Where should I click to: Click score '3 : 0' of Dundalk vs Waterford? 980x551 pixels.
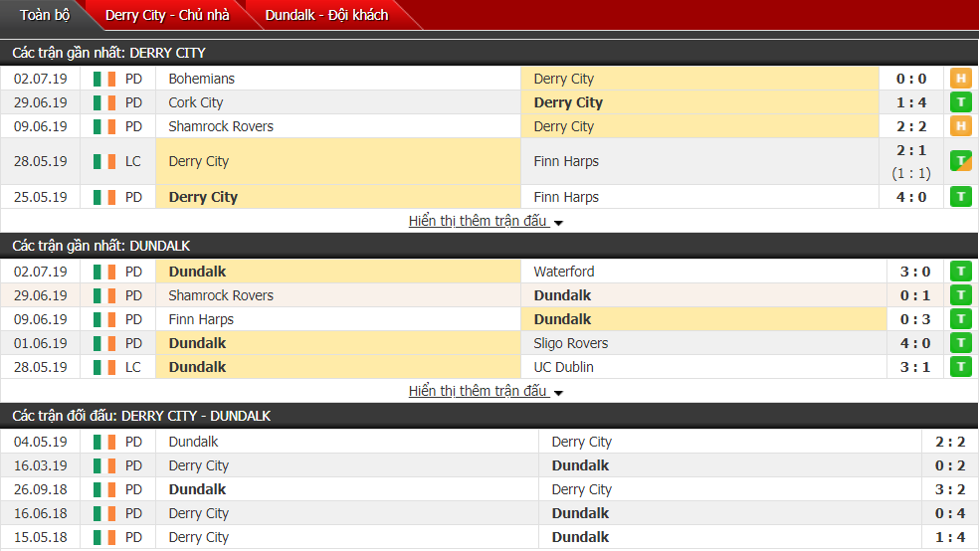point(915,272)
